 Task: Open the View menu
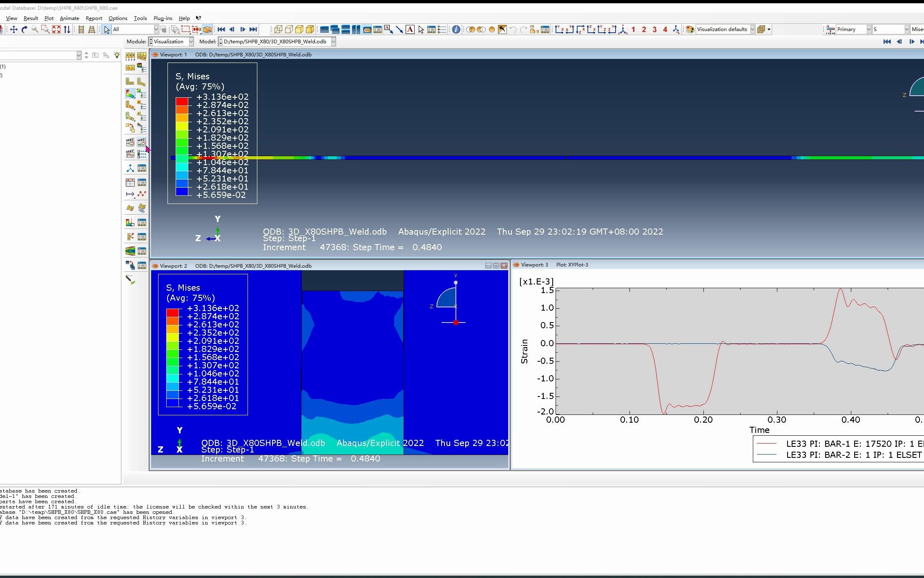11,18
